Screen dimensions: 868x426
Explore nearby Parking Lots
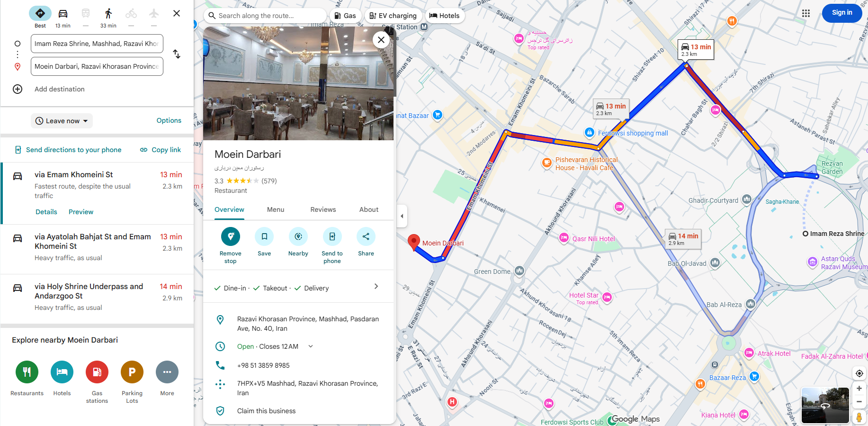(132, 372)
